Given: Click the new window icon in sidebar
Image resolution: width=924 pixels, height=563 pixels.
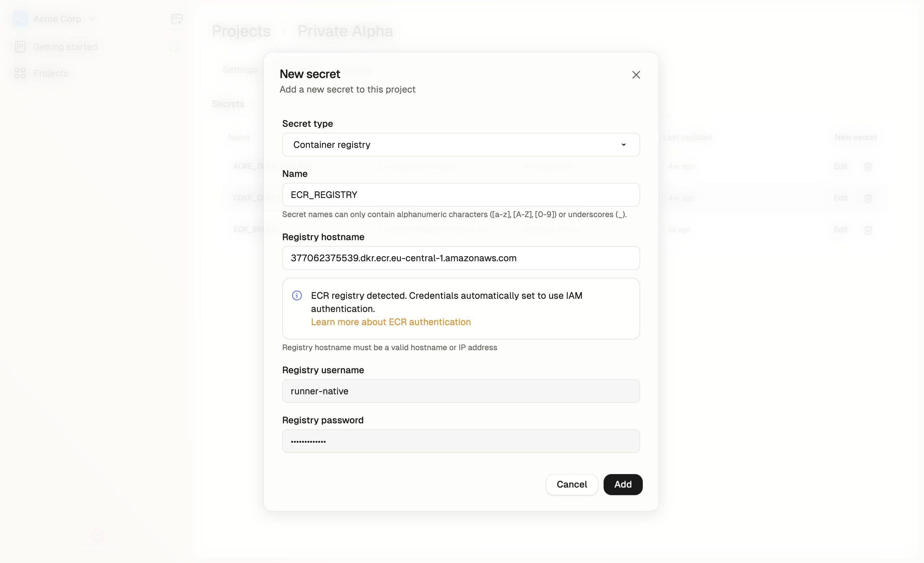Looking at the screenshot, I should coord(177,19).
